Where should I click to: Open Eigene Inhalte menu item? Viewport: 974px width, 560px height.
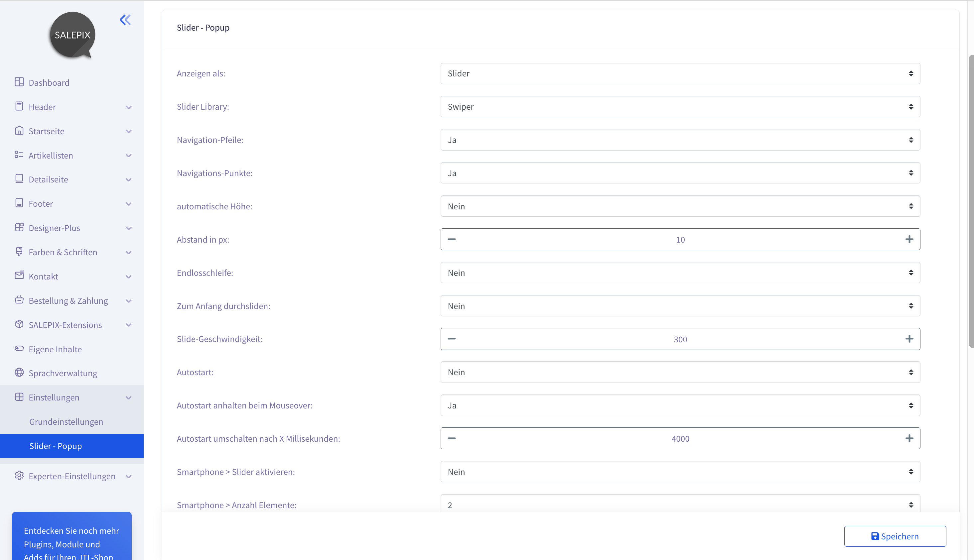coord(72,349)
